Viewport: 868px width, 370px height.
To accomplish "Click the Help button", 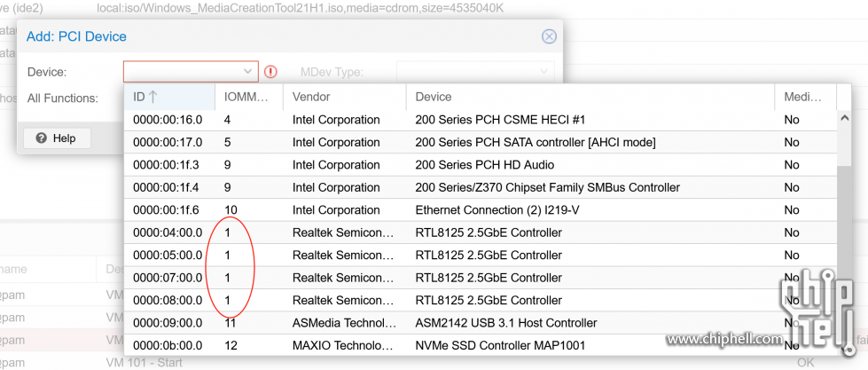I will (57, 138).
